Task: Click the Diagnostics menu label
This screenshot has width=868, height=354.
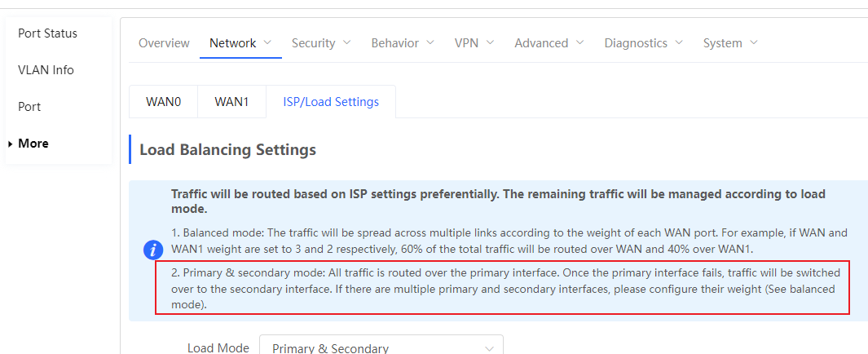Action: coord(636,43)
